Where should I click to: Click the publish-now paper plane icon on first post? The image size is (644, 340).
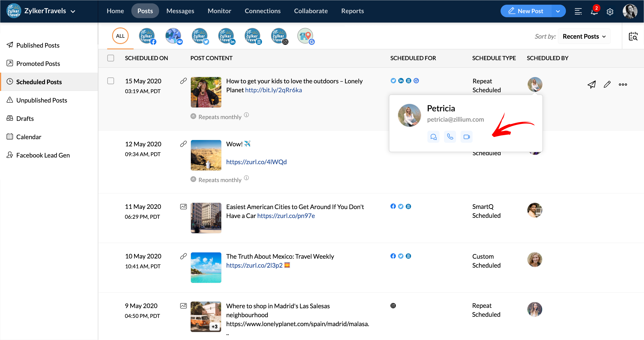click(x=591, y=84)
